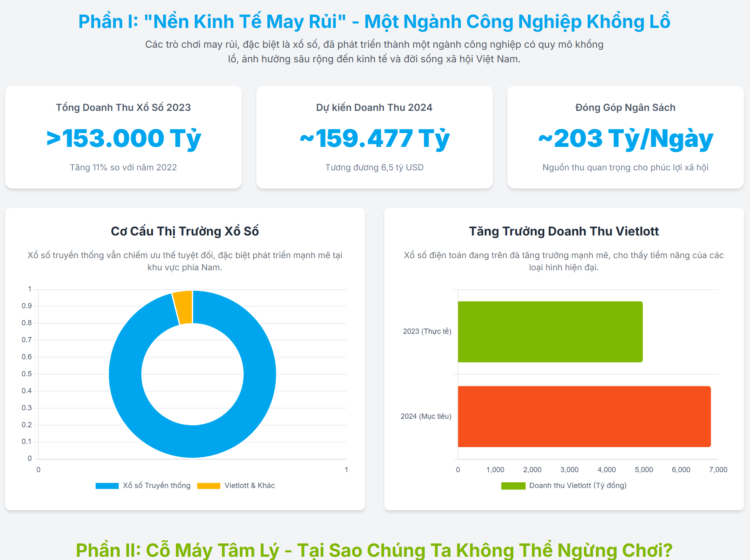The width and height of the screenshot is (750, 560).
Task: Select the small yellow donut chart slice
Action: click(183, 308)
